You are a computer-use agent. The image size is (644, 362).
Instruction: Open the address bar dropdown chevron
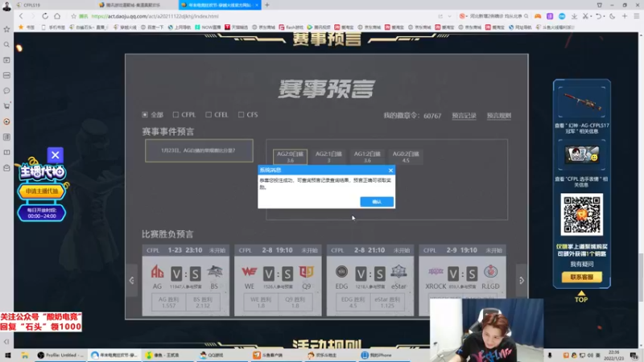(x=450, y=16)
